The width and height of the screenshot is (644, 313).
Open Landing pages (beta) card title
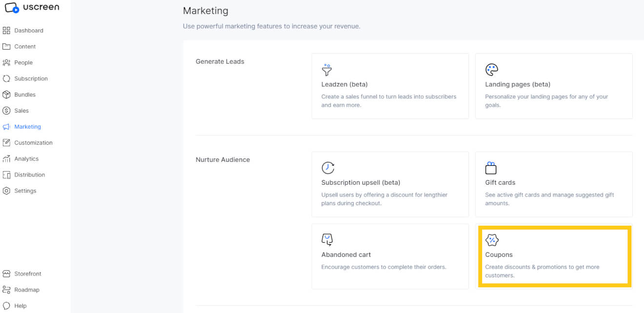pyautogui.click(x=518, y=84)
